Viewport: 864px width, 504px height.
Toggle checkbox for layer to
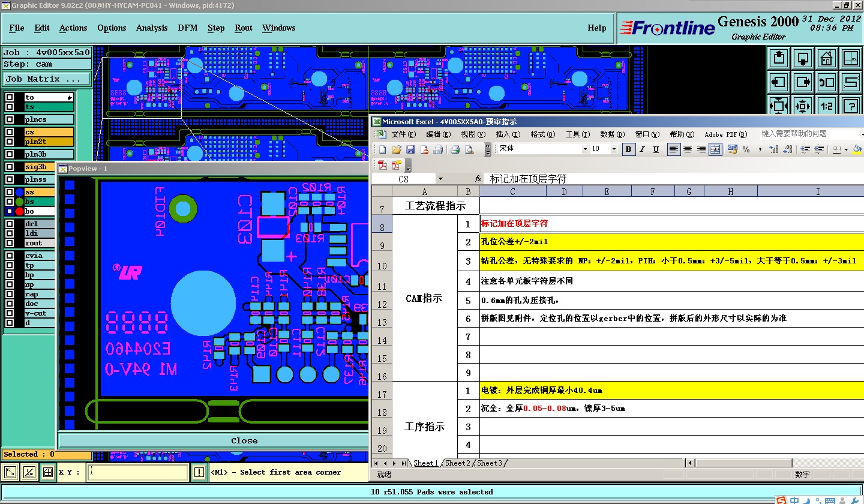[x=10, y=97]
